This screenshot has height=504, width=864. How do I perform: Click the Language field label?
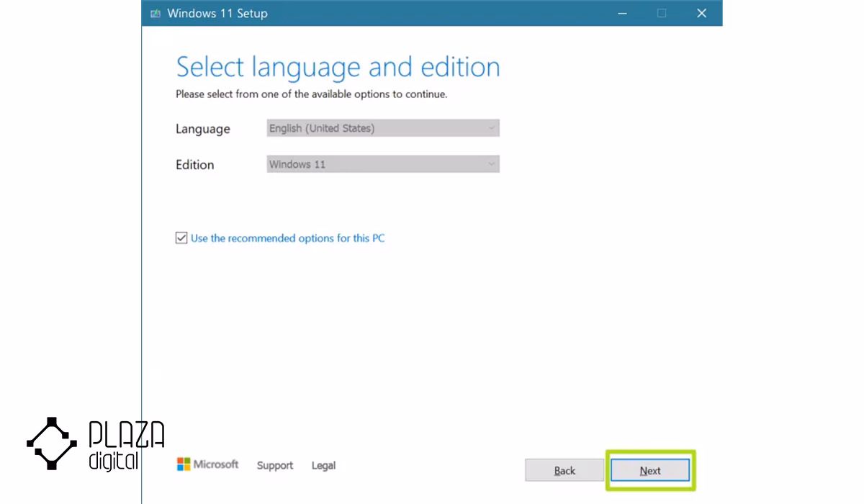[x=203, y=129]
